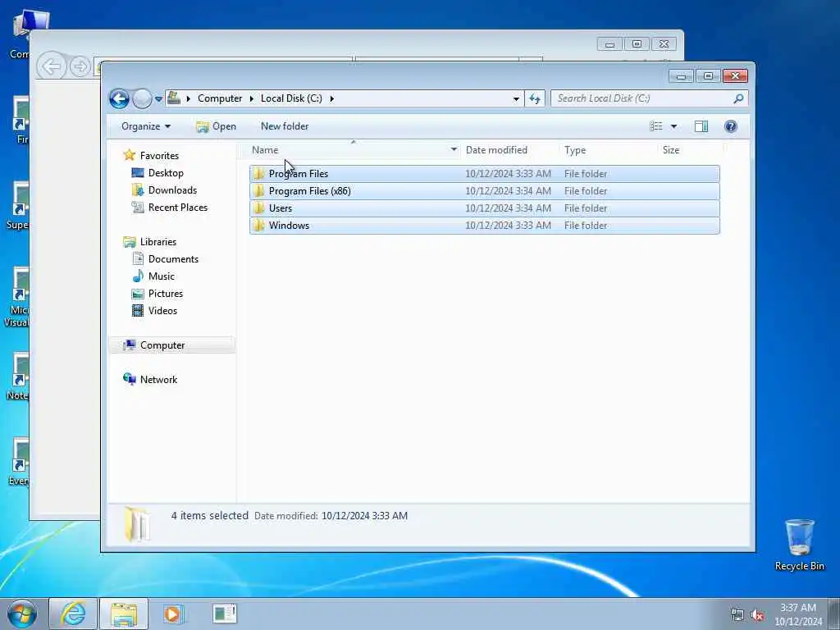840x630 pixels.
Task: Open Documents library
Action: 173,258
